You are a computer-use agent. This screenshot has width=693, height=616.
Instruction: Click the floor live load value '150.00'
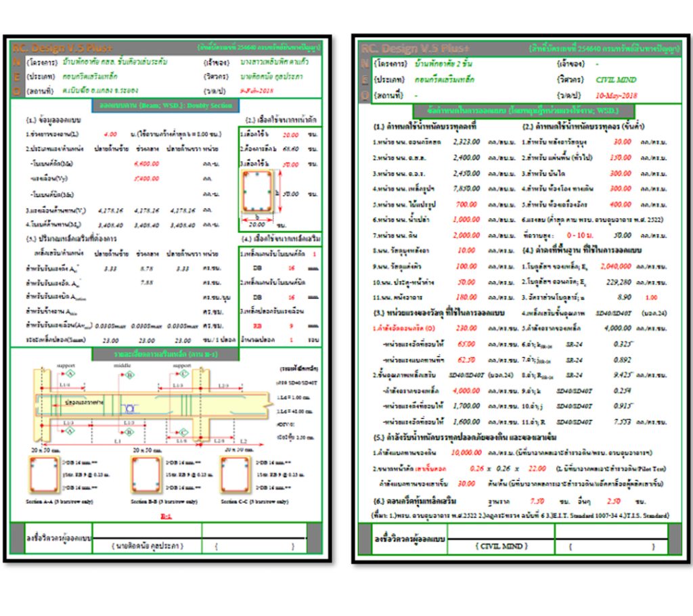621,158
